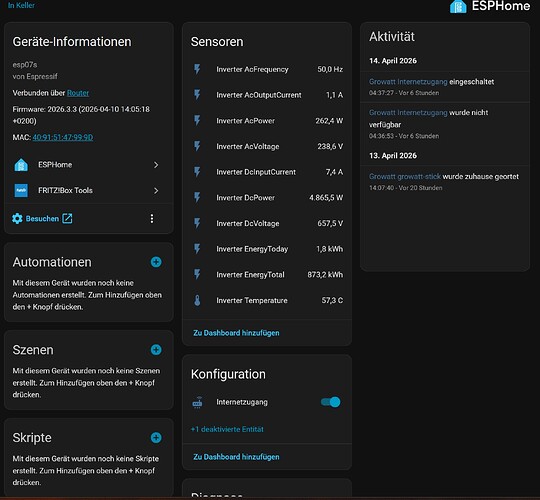Add sensors via Zu Dashboard hinzufügen

(x=236, y=333)
